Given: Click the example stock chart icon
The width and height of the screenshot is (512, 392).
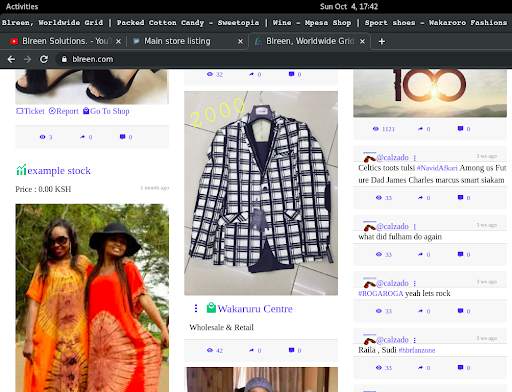Looking at the screenshot, I should coord(21,170).
